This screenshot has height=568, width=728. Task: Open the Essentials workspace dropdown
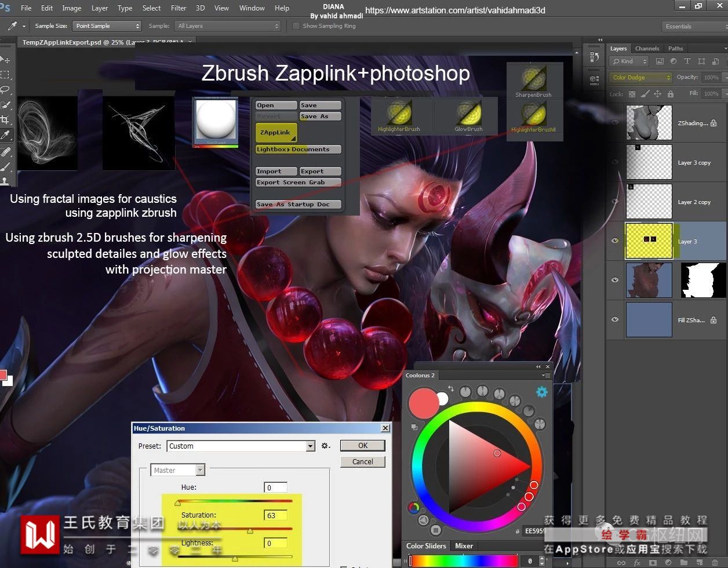pyautogui.click(x=694, y=27)
